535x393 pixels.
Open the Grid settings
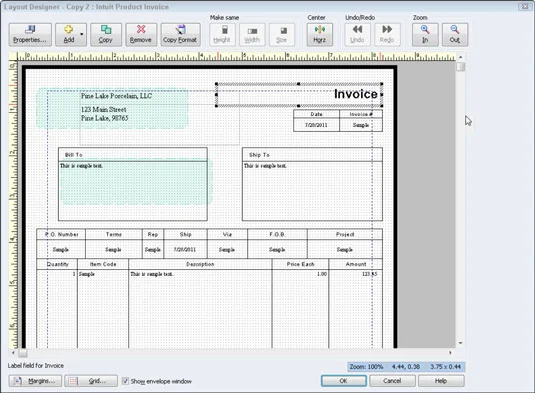click(x=91, y=381)
